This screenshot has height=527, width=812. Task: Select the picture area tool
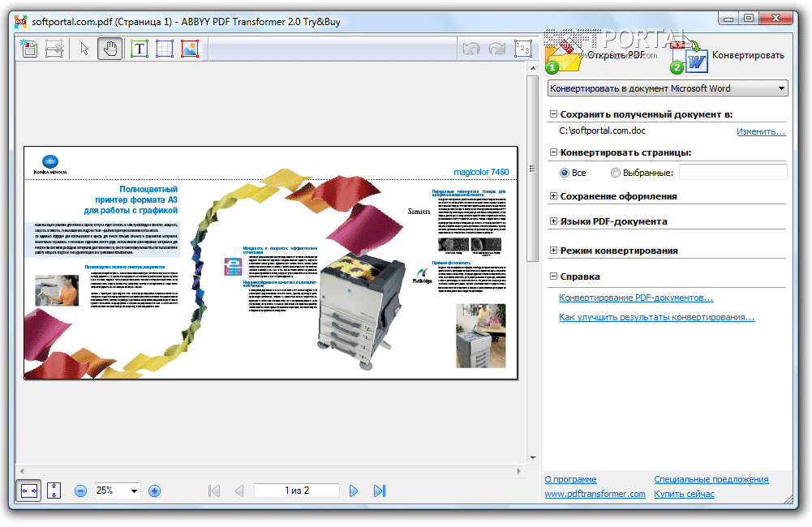[x=190, y=49]
